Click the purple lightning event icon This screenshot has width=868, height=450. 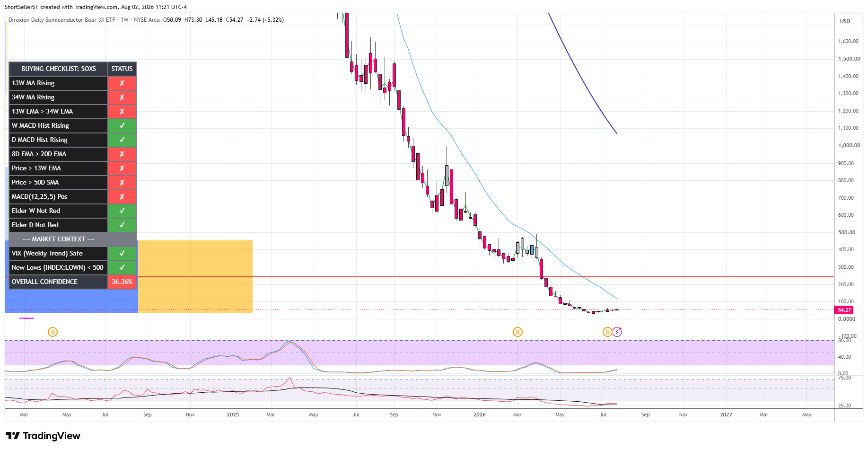pos(617,332)
